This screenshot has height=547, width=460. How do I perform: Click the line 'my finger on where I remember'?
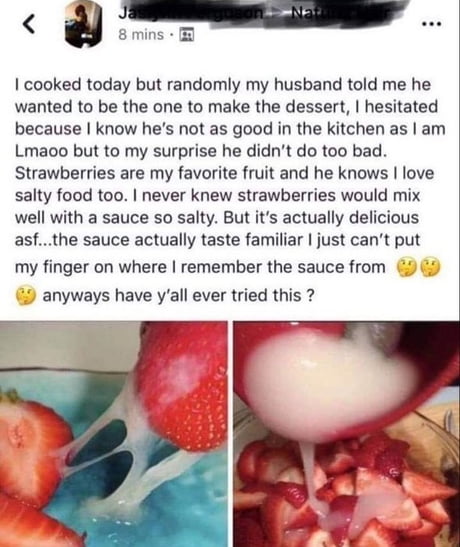200,268
